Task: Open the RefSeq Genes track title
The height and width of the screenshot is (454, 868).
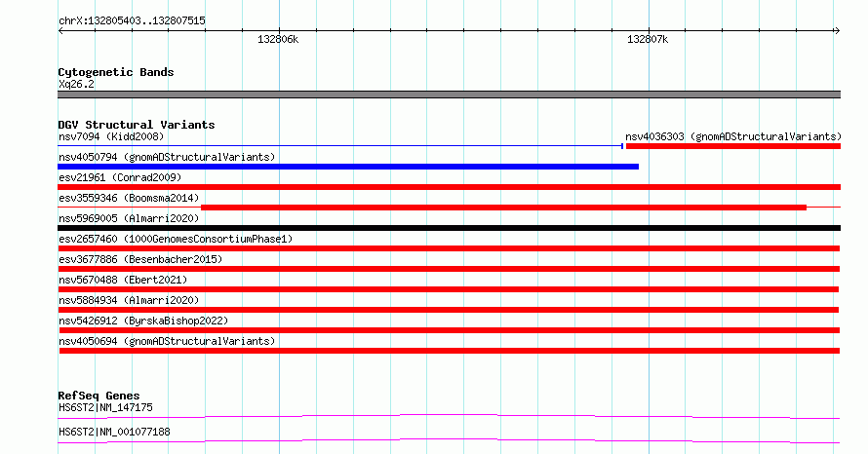Action: pos(99,396)
